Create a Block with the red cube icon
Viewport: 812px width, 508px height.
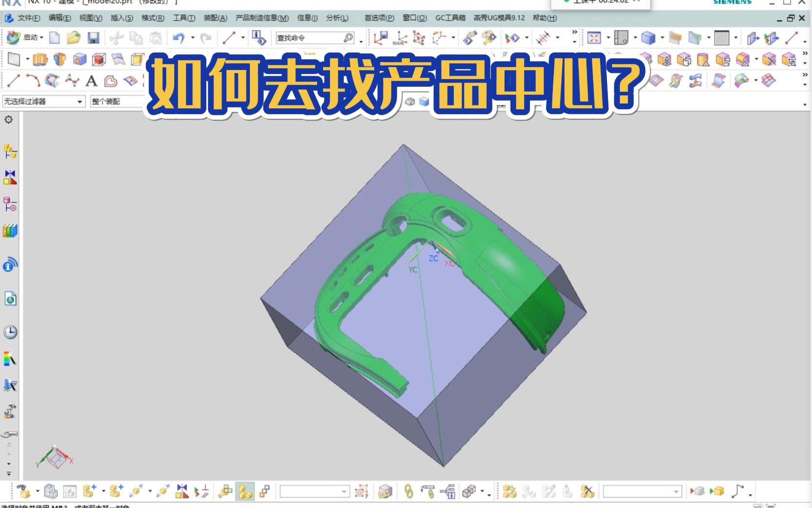(x=99, y=60)
